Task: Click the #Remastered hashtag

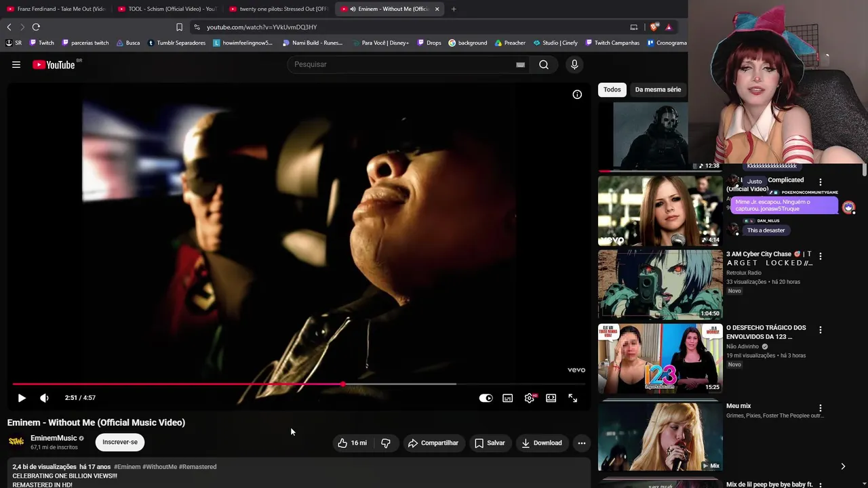Action: pos(198,467)
